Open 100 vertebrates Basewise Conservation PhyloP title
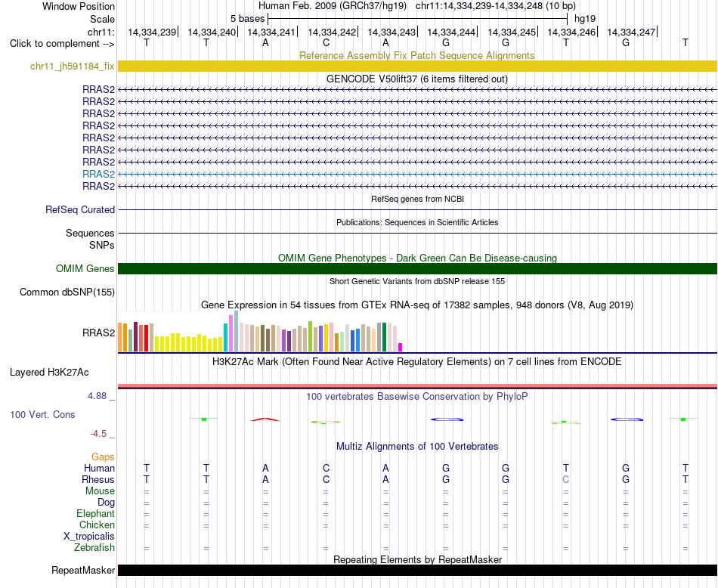Screen dimensions: 718x588 [416, 397]
